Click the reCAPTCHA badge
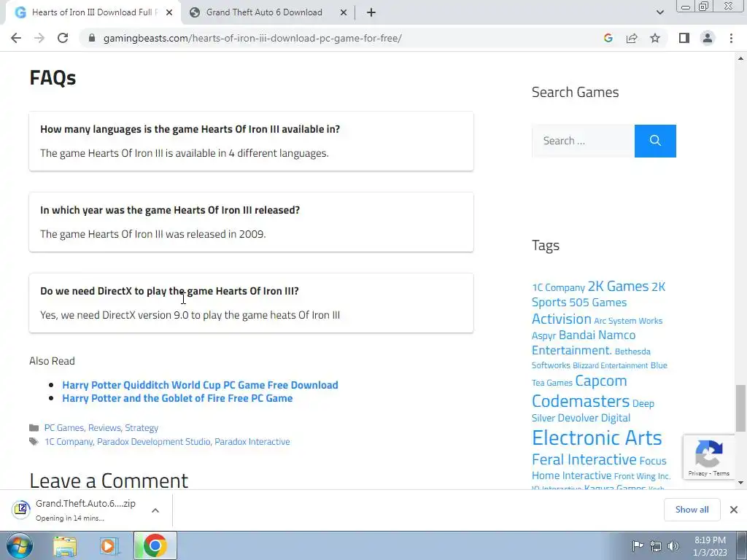 pyautogui.click(x=709, y=457)
